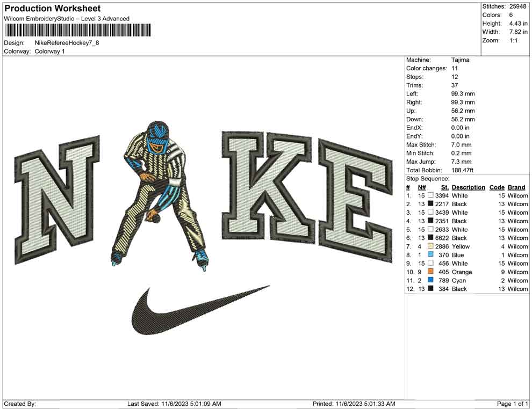Click the EndX value '0.00 in'
This screenshot has width=532, height=409.
click(461, 127)
